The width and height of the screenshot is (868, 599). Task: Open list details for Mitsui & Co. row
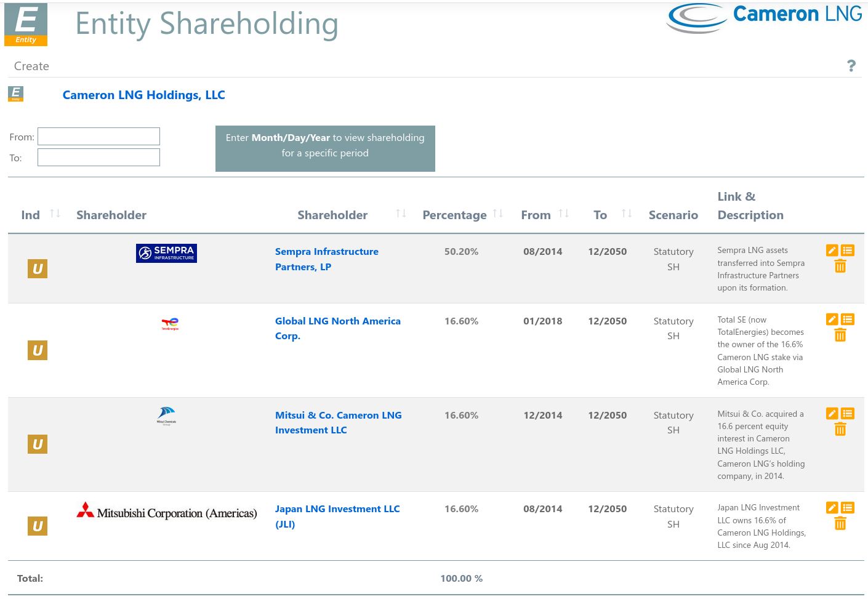pyautogui.click(x=848, y=414)
